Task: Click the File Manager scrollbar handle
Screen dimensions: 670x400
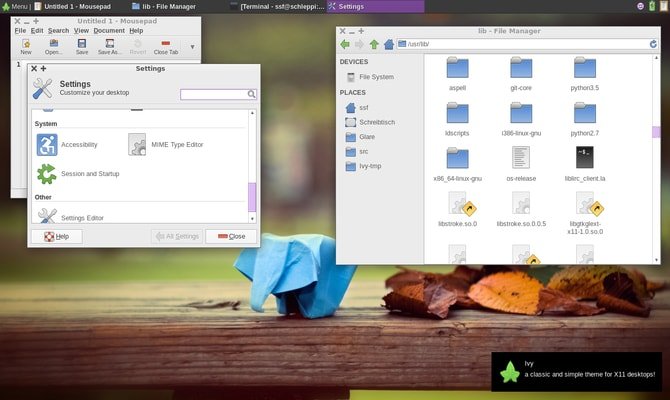Action: click(x=656, y=132)
